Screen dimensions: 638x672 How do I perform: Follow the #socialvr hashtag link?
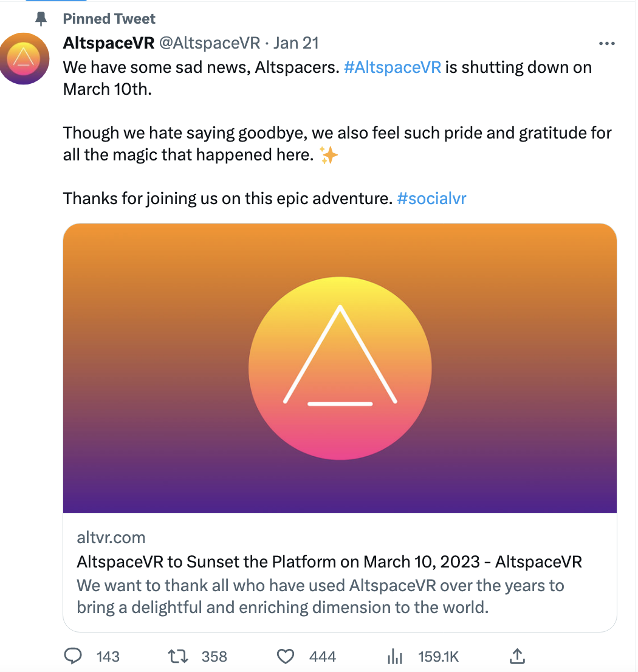(x=431, y=198)
